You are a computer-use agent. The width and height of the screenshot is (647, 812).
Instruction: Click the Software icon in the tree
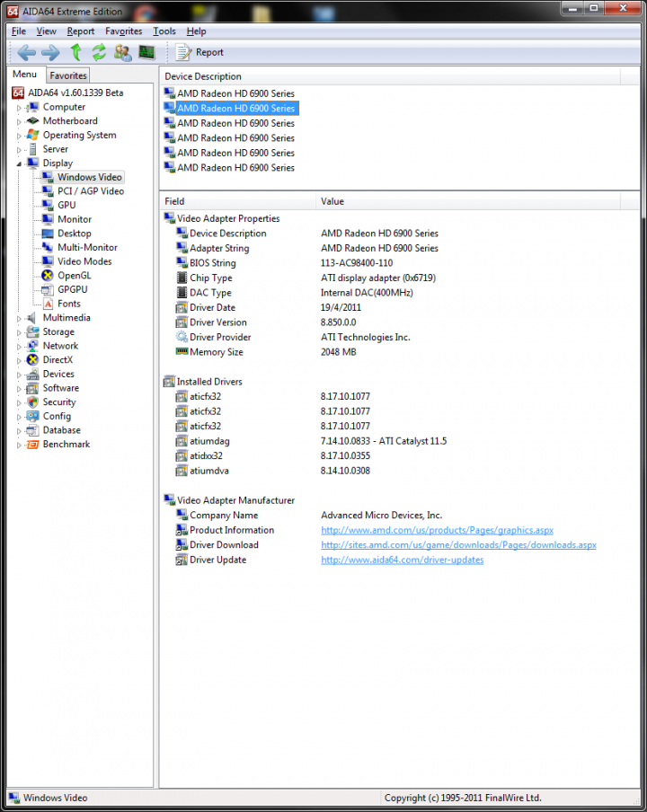(32, 388)
